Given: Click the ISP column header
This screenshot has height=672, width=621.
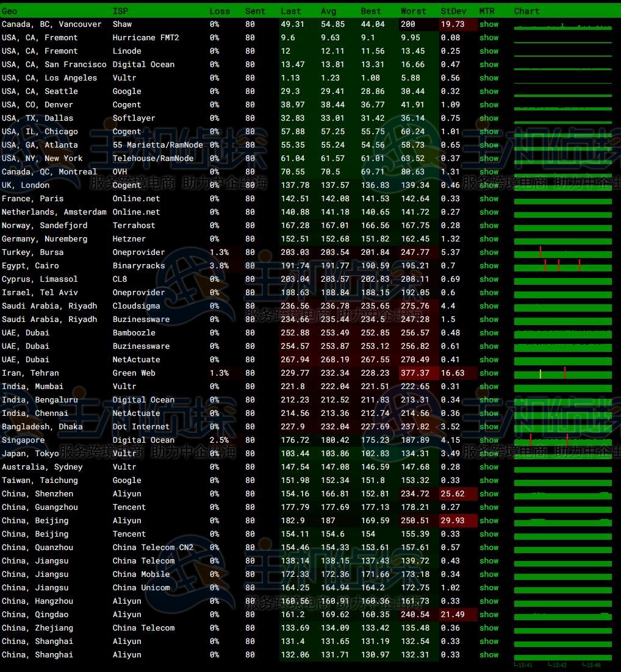Looking at the screenshot, I should (121, 11).
